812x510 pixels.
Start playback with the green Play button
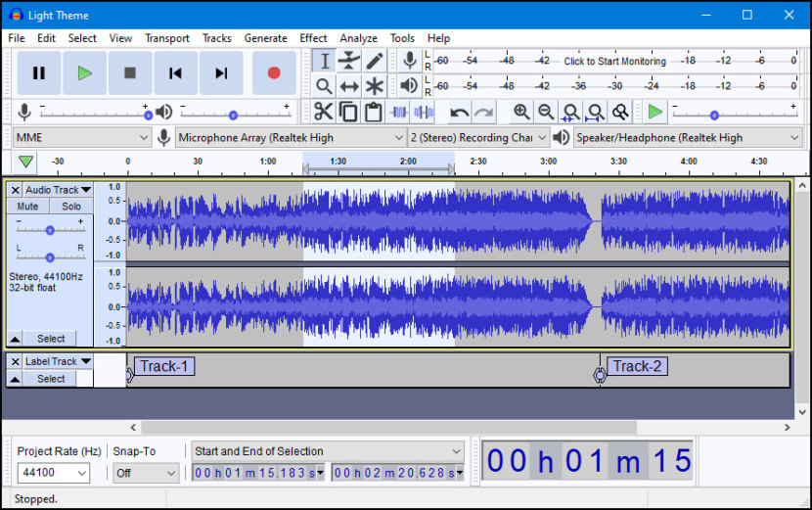[x=85, y=73]
